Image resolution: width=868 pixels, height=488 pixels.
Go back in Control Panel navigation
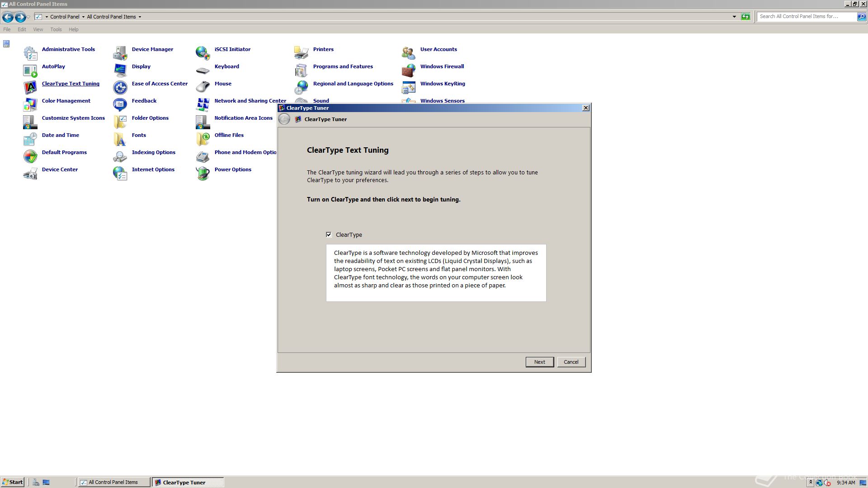pos(8,17)
